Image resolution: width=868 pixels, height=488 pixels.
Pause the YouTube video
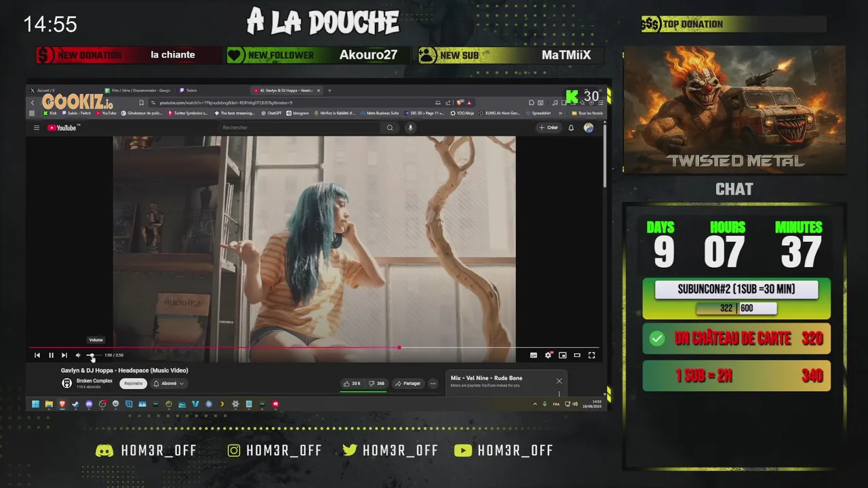pyautogui.click(x=51, y=355)
